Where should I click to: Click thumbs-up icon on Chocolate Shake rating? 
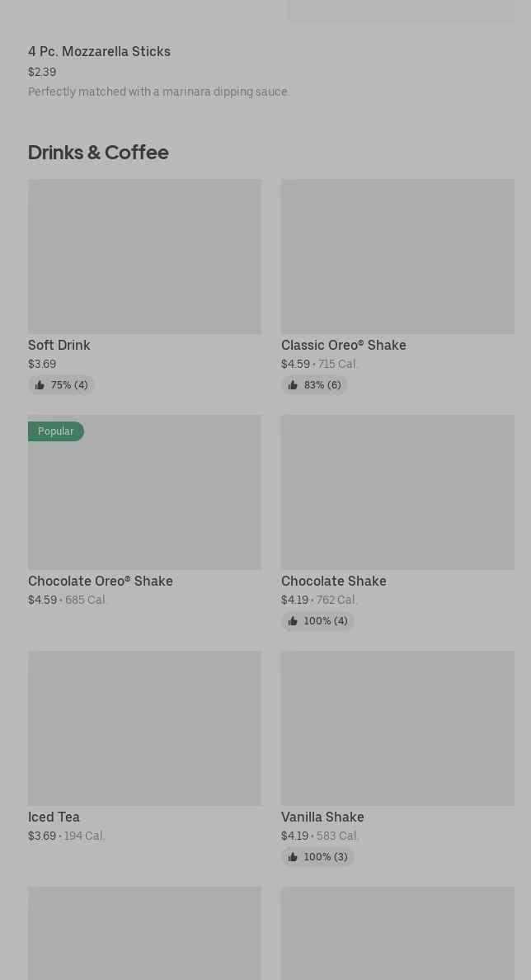click(x=293, y=620)
